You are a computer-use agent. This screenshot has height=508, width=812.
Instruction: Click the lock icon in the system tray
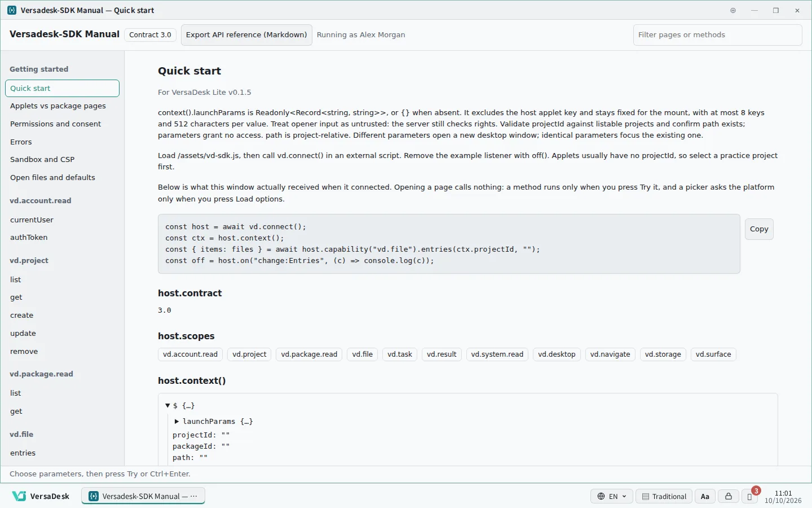(729, 496)
